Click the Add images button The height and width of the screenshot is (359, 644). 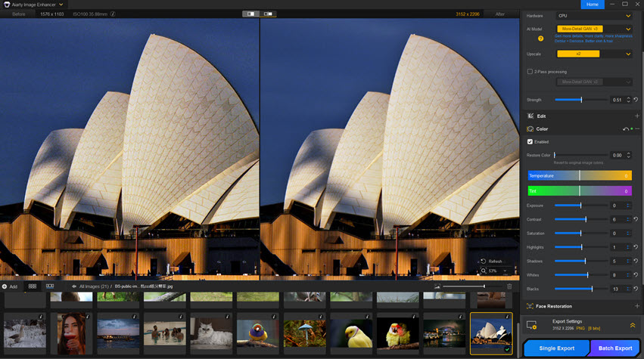point(10,286)
